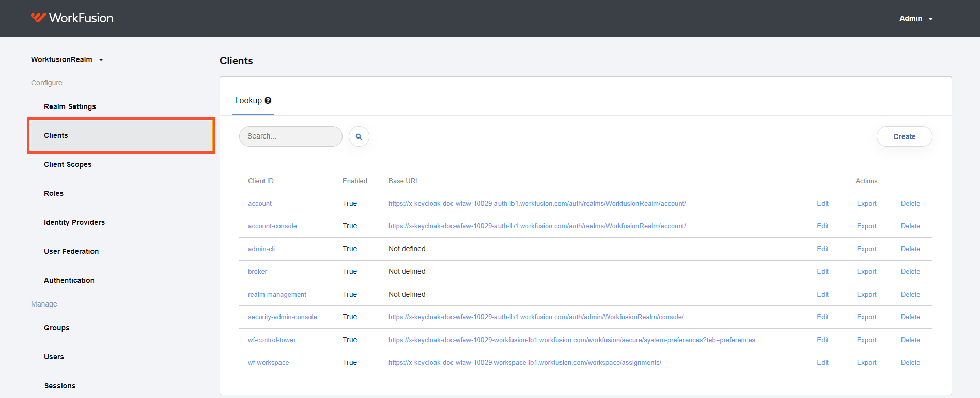The height and width of the screenshot is (398, 980).
Task: Click 'True' in the broker row
Action: tap(350, 271)
